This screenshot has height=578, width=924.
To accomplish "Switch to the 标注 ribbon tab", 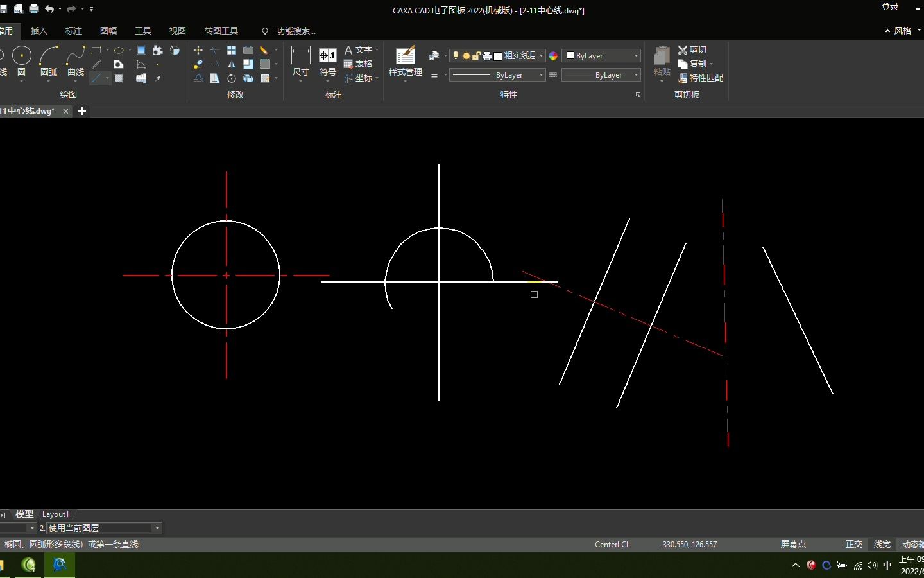I will click(74, 31).
